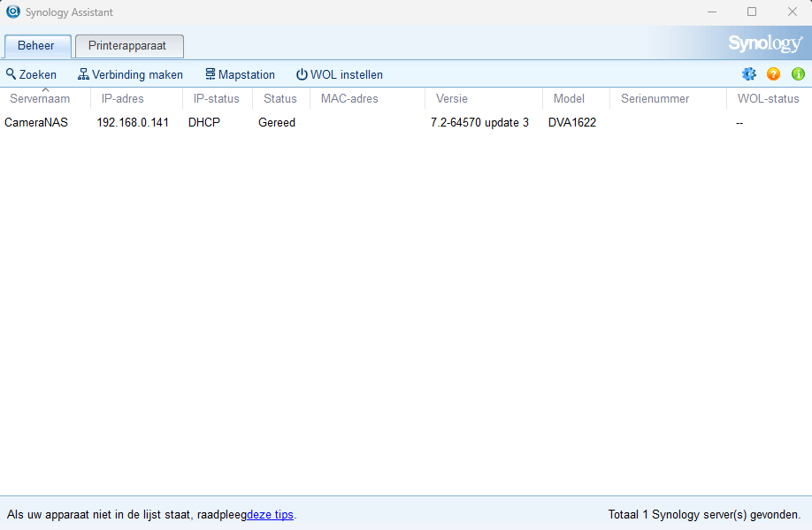Click Verbinding maken to connect
Screen dimensions: 812x530
[x=130, y=74]
